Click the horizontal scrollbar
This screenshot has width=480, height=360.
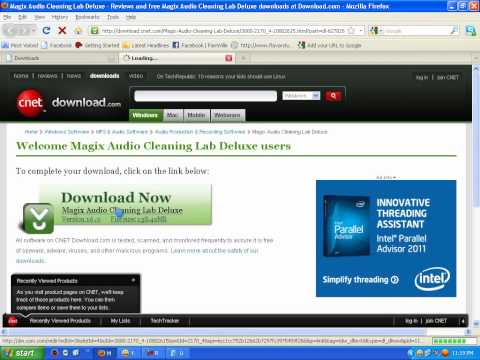point(235,332)
